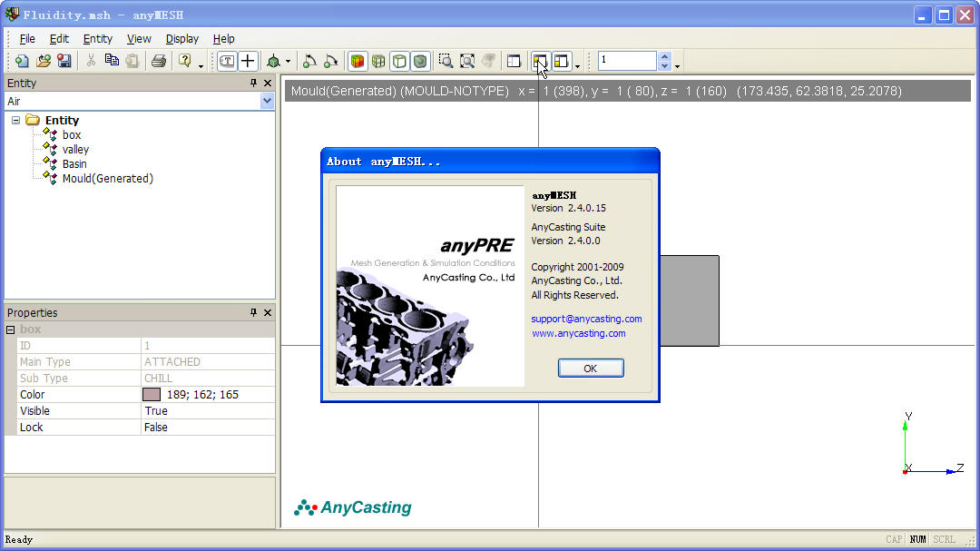Viewport: 980px width, 551px height.
Task: Open the Air entity type dropdown
Action: tap(267, 102)
